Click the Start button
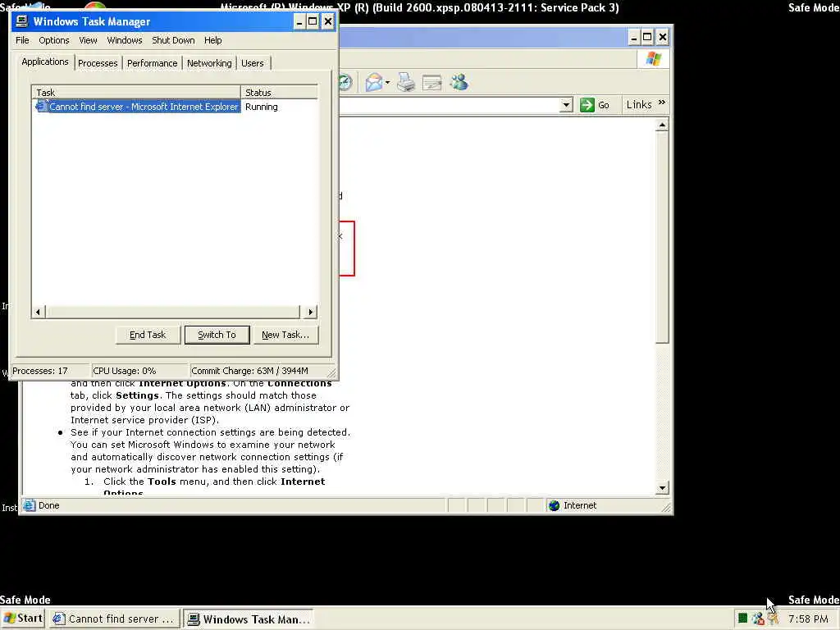 click(23, 619)
